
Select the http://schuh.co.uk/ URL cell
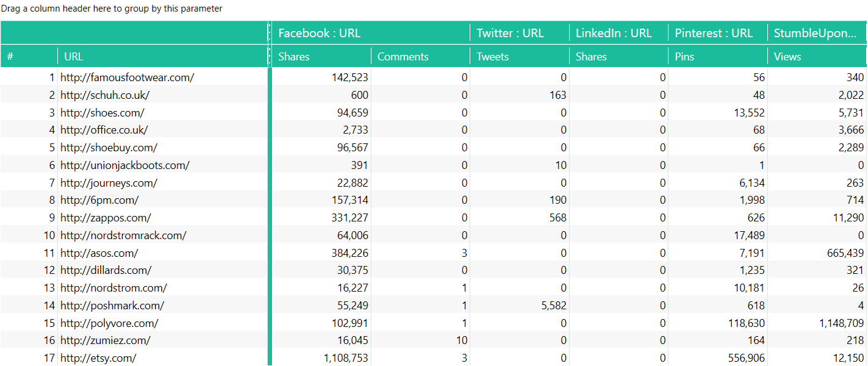[x=162, y=95]
